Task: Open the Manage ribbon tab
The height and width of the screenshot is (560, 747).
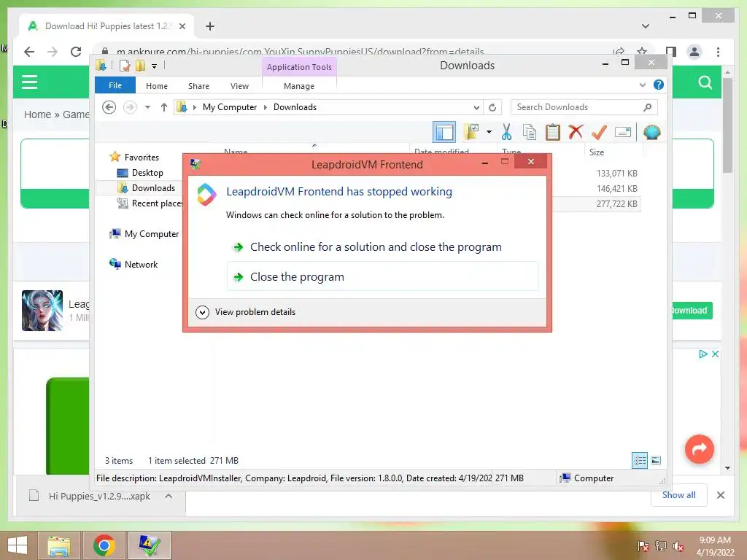Action: pyautogui.click(x=299, y=86)
